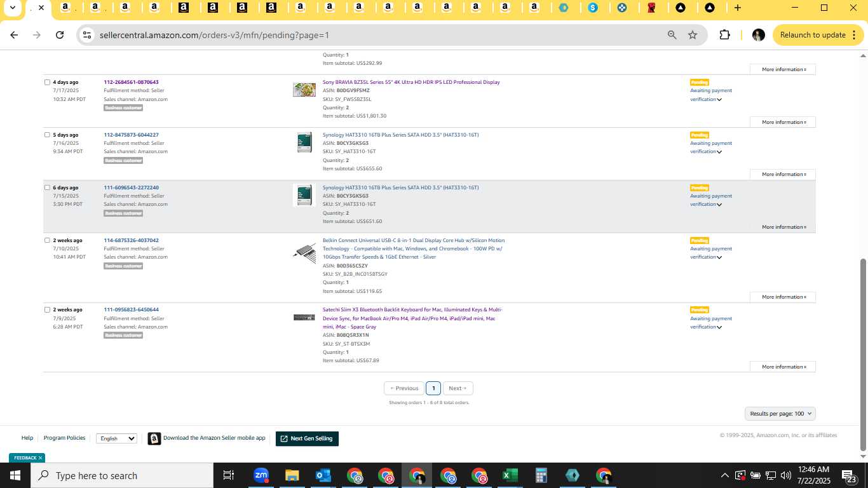Click the Windows taskbar search box

coord(121,475)
